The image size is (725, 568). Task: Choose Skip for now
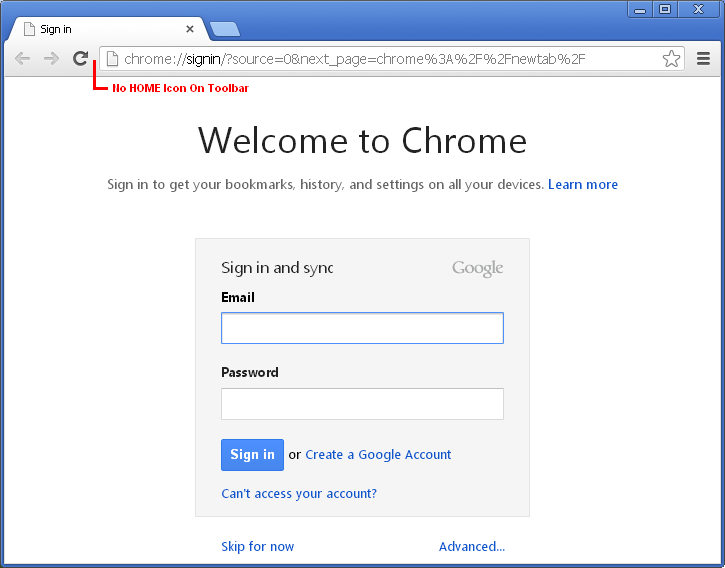pyautogui.click(x=258, y=546)
